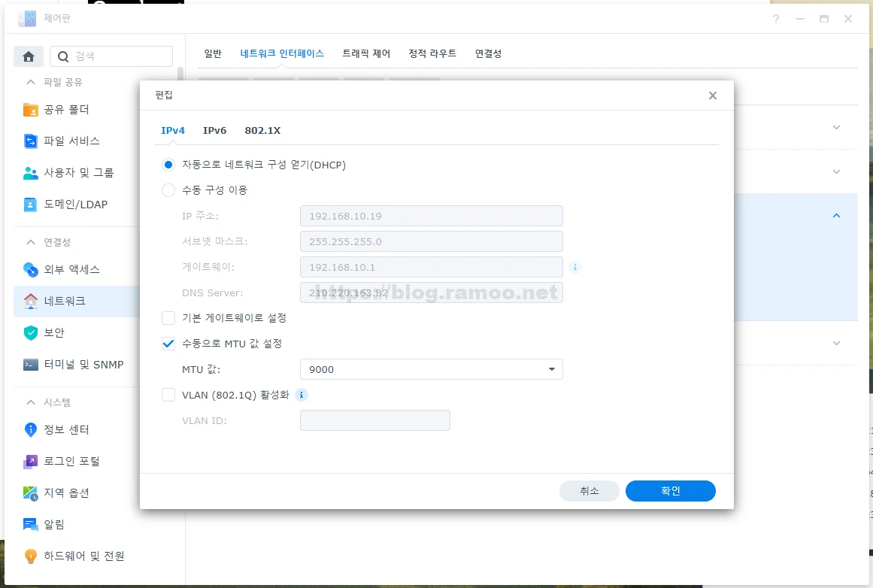Open the Static Route (정적 라우트) tab
Image resolution: width=873 pixels, height=588 pixels.
[x=432, y=53]
